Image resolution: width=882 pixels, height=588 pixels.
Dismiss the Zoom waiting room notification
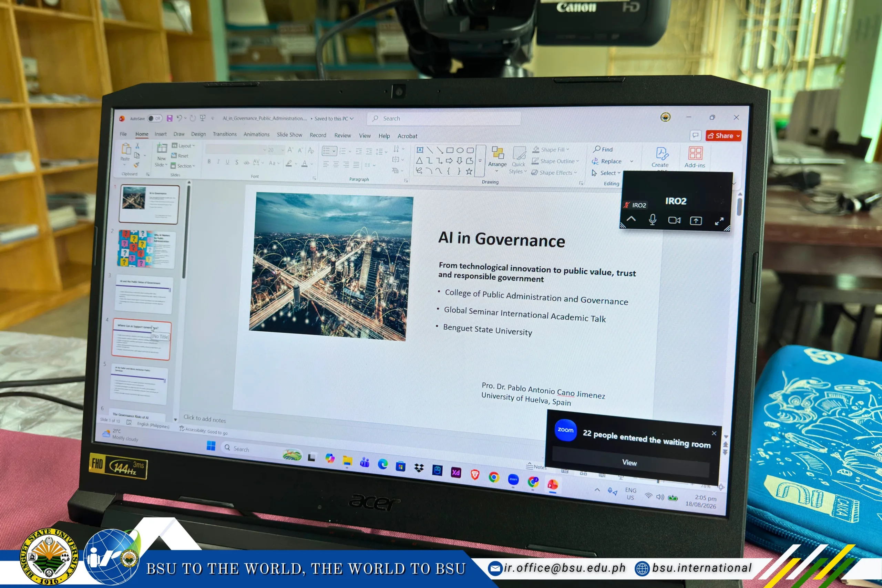pos(714,433)
